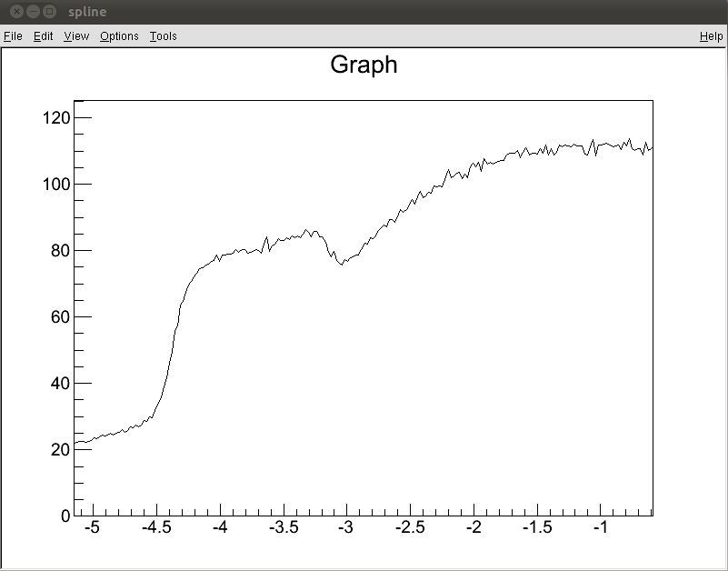The height and width of the screenshot is (571, 728).
Task: Click the curve's dip near x = -3
Action: click(x=342, y=264)
